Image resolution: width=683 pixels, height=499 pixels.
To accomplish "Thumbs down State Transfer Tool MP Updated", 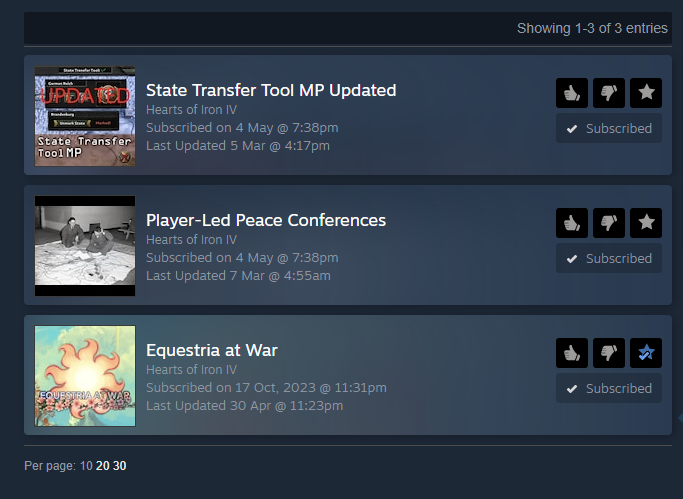I will (x=609, y=93).
